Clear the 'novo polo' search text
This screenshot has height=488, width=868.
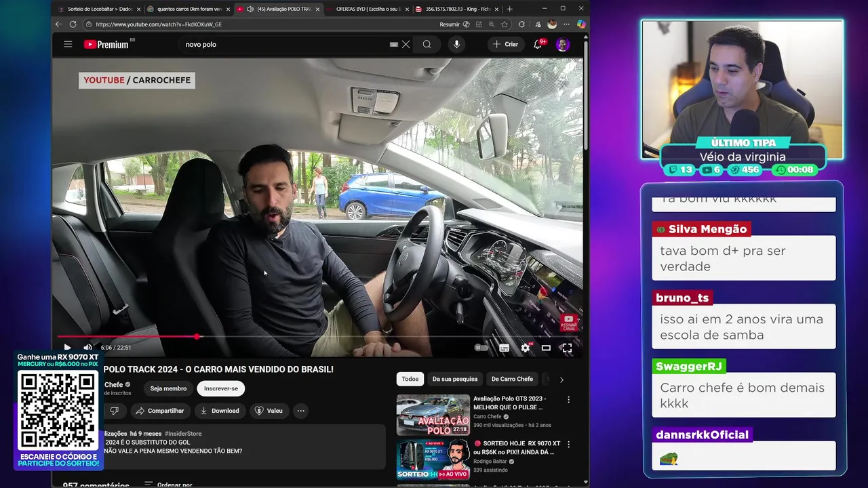pos(406,44)
